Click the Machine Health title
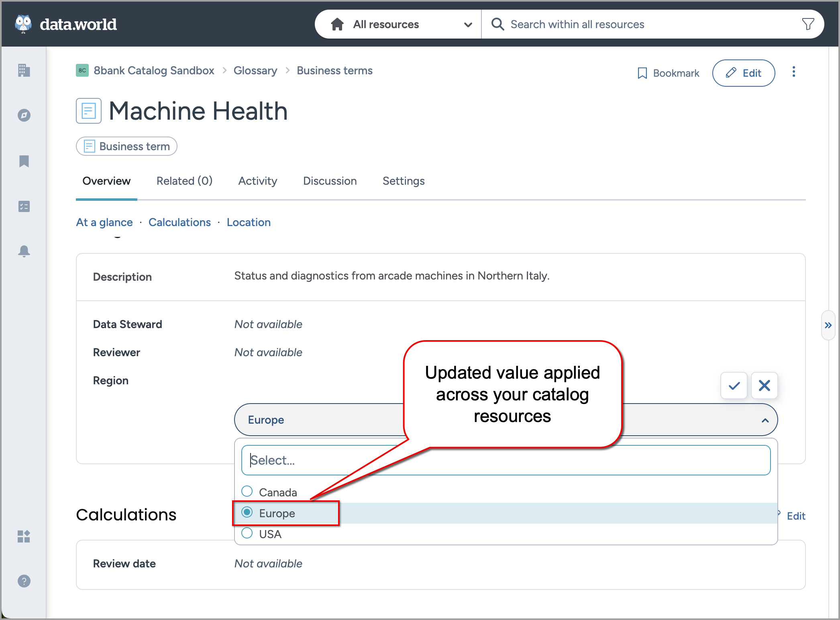This screenshot has height=620, width=840. [x=198, y=111]
